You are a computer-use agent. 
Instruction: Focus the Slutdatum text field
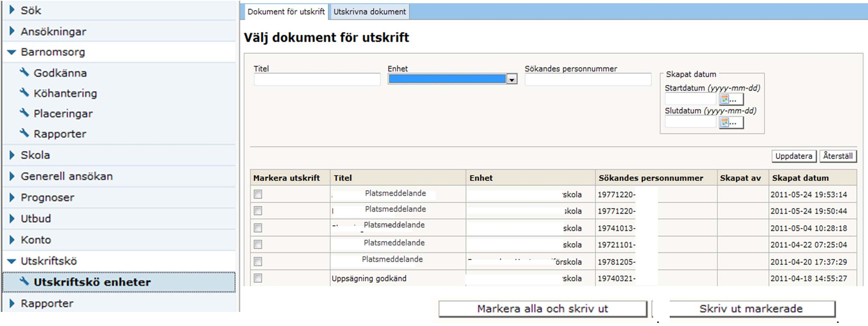point(691,122)
